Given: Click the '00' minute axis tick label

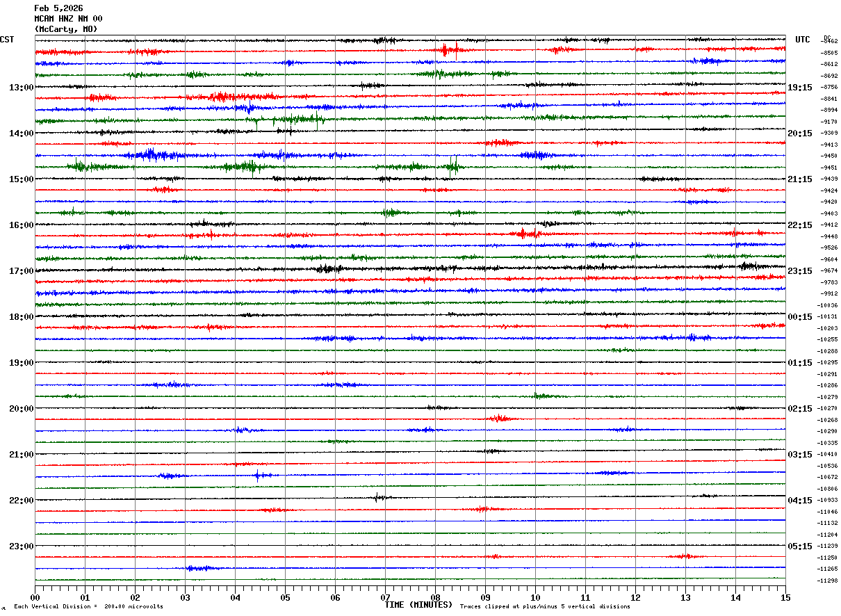Looking at the screenshot, I should [35, 597].
